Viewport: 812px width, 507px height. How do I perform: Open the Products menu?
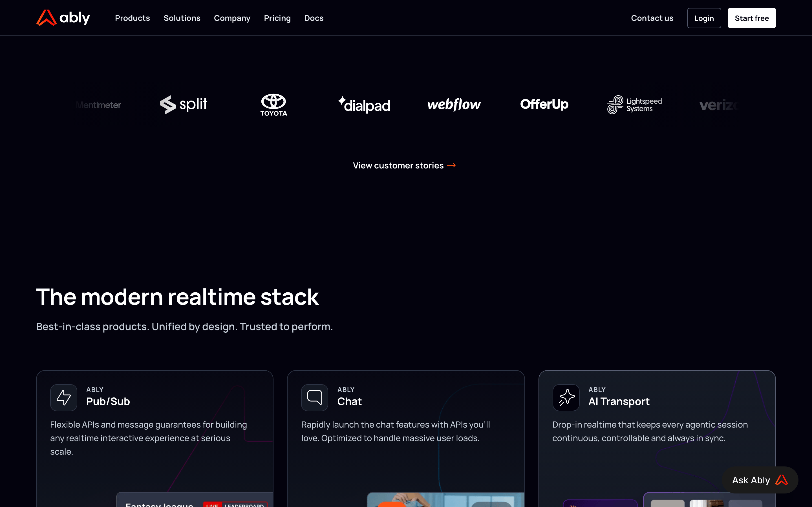[132, 18]
